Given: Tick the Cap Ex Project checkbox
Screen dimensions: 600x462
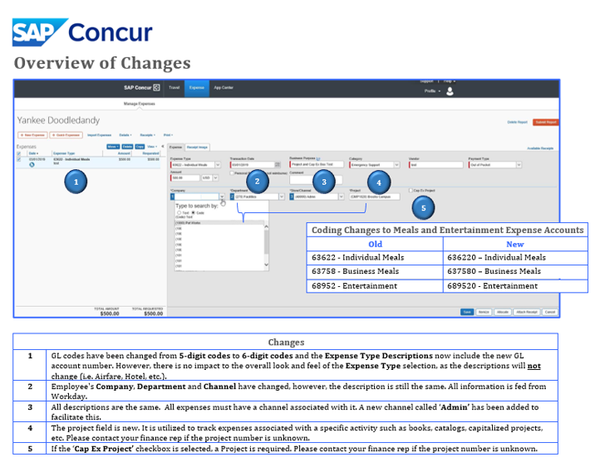Looking at the screenshot, I should 411,188.
